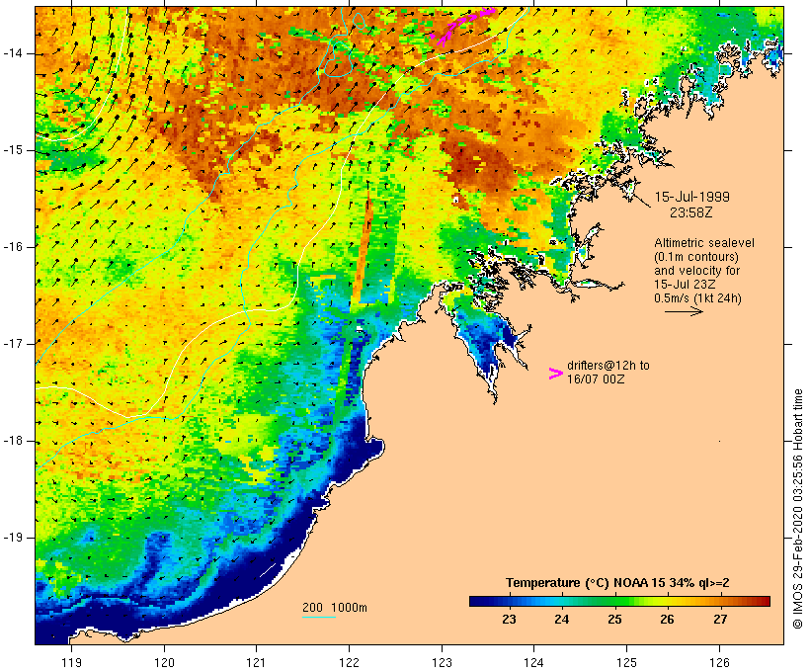810x672 pixels.
Task: Click the '16/07 00Z' legend text
Action: (596, 378)
